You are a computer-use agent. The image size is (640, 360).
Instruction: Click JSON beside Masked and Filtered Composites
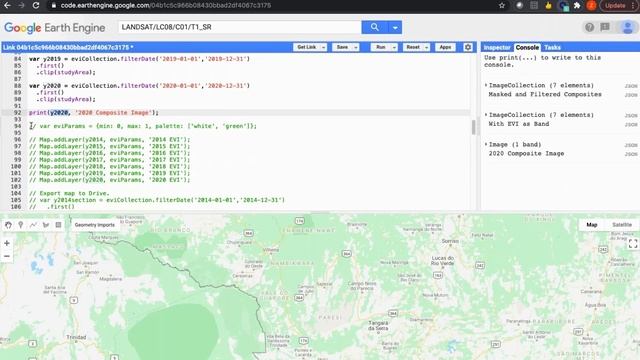(x=631, y=95)
